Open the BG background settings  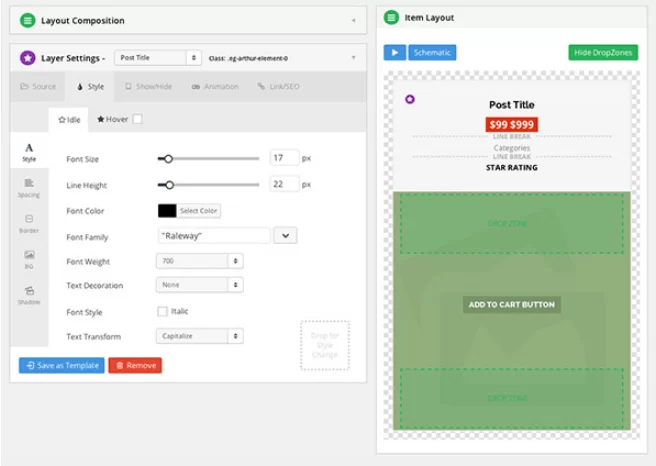(x=29, y=259)
